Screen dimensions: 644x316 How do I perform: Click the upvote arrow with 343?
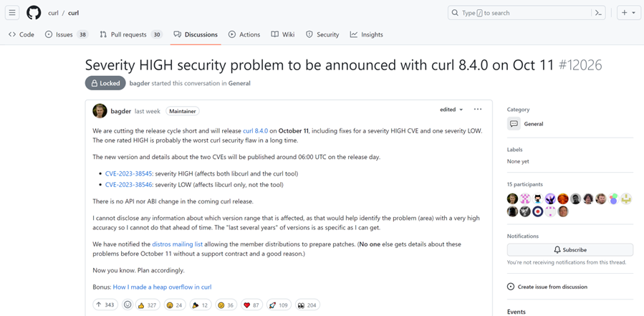pos(105,305)
